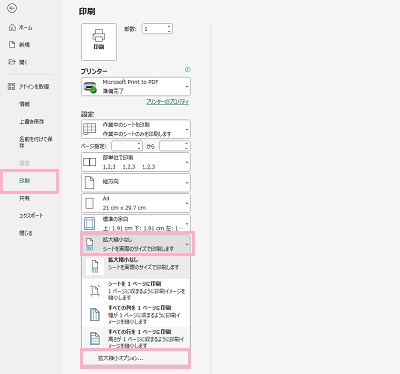Click the collated pages icon

[x=89, y=162]
